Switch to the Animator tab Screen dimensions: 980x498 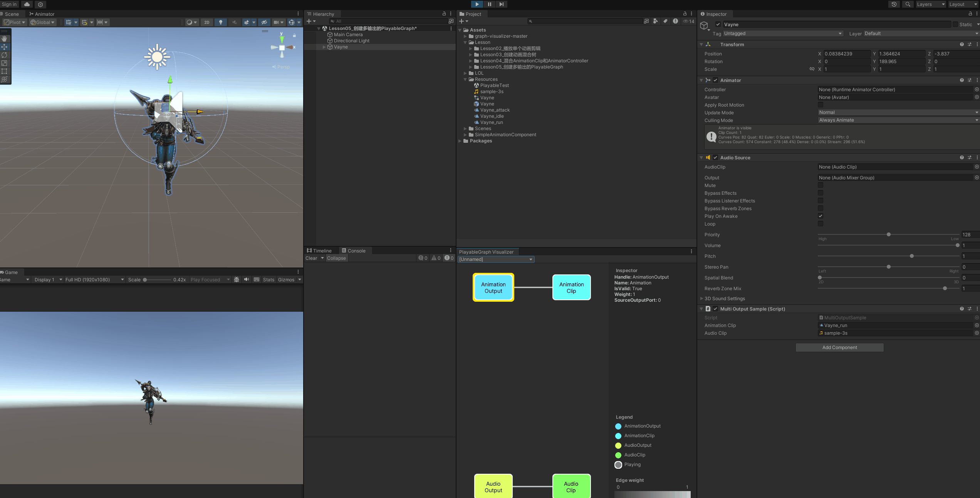(42, 14)
